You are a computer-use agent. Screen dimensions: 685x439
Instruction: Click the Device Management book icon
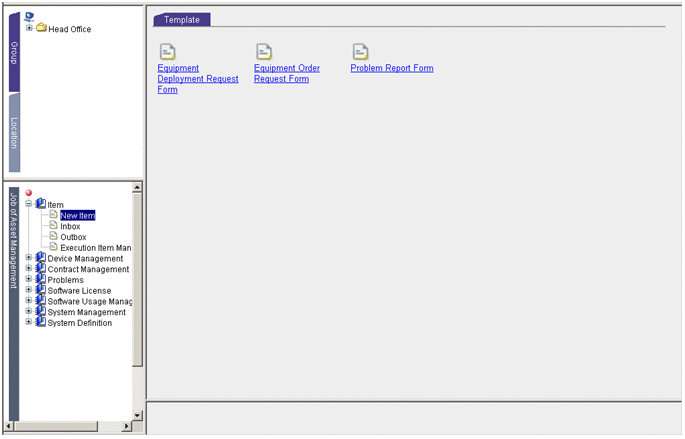point(41,257)
